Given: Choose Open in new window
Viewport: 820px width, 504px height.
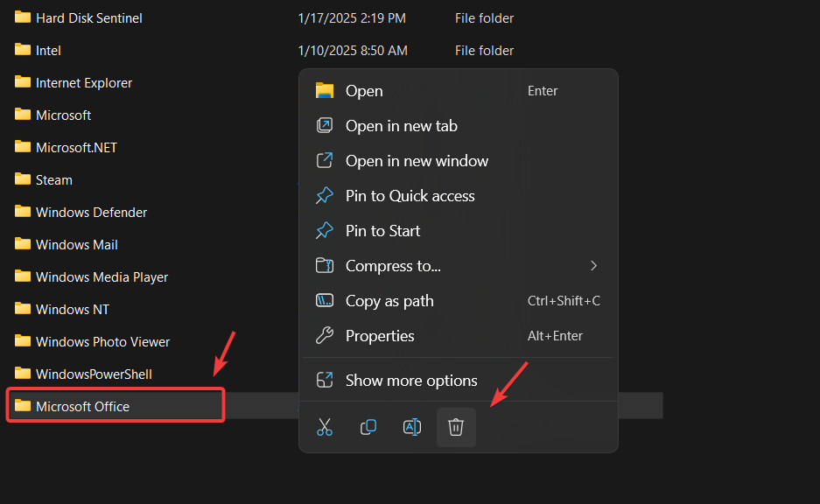Looking at the screenshot, I should 417,161.
